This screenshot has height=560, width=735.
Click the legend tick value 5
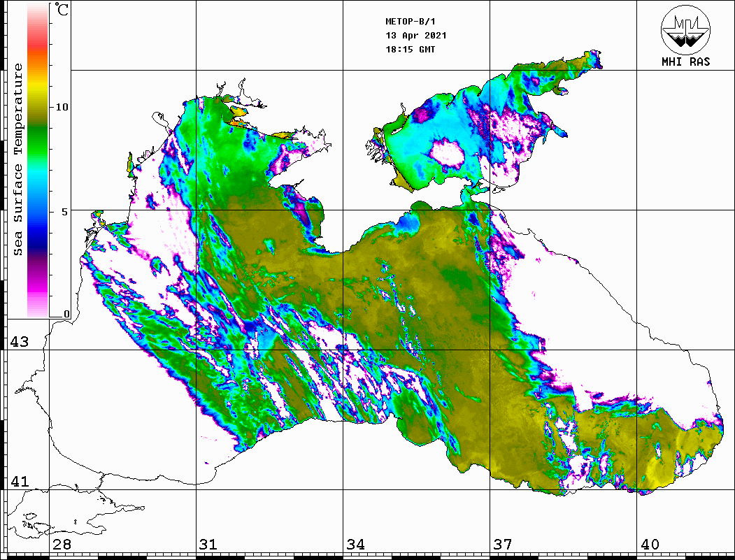64,212
